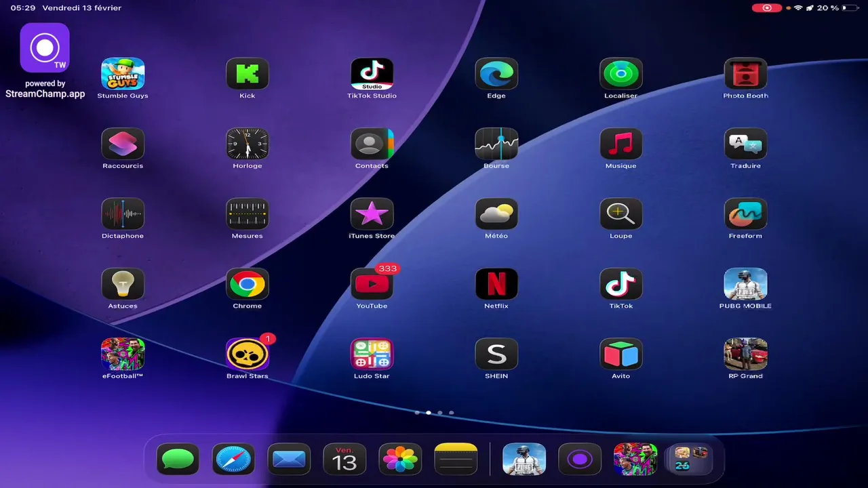Open the Freeform app
The width and height of the screenshot is (868, 488).
point(745,214)
